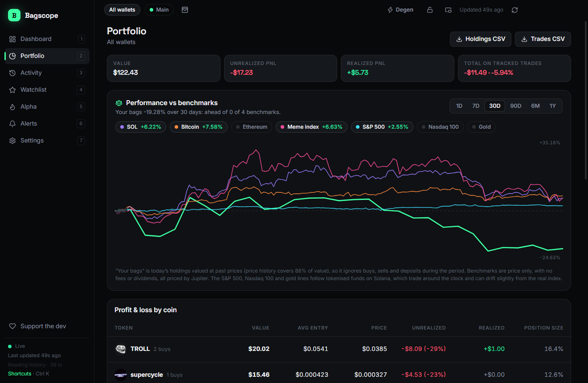Open the Dashboard grid icon

click(12, 39)
